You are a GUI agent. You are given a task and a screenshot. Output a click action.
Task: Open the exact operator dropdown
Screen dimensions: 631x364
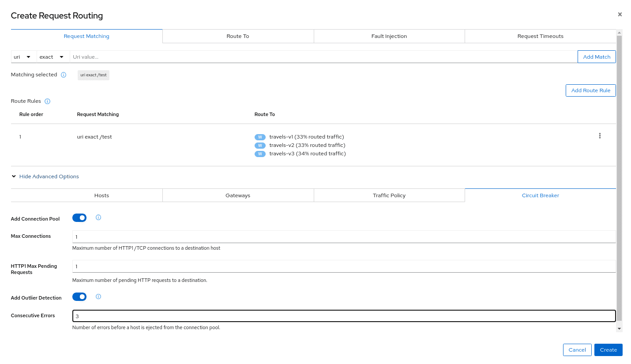click(52, 57)
